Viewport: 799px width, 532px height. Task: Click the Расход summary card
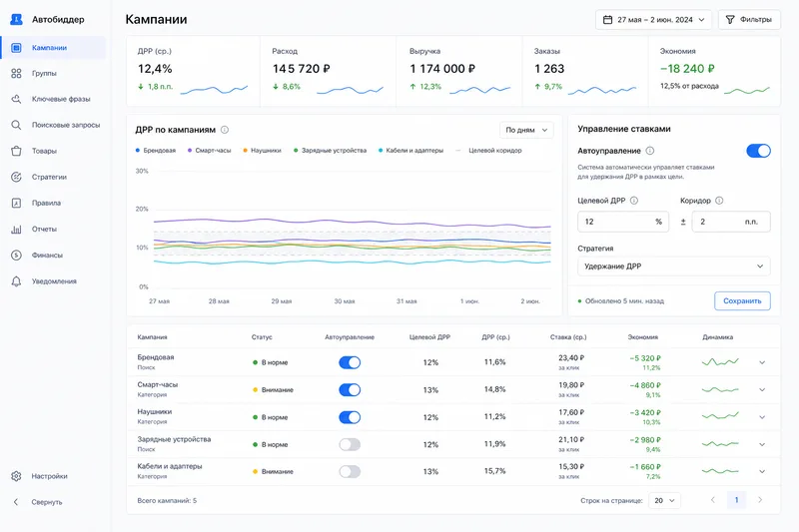click(328, 71)
